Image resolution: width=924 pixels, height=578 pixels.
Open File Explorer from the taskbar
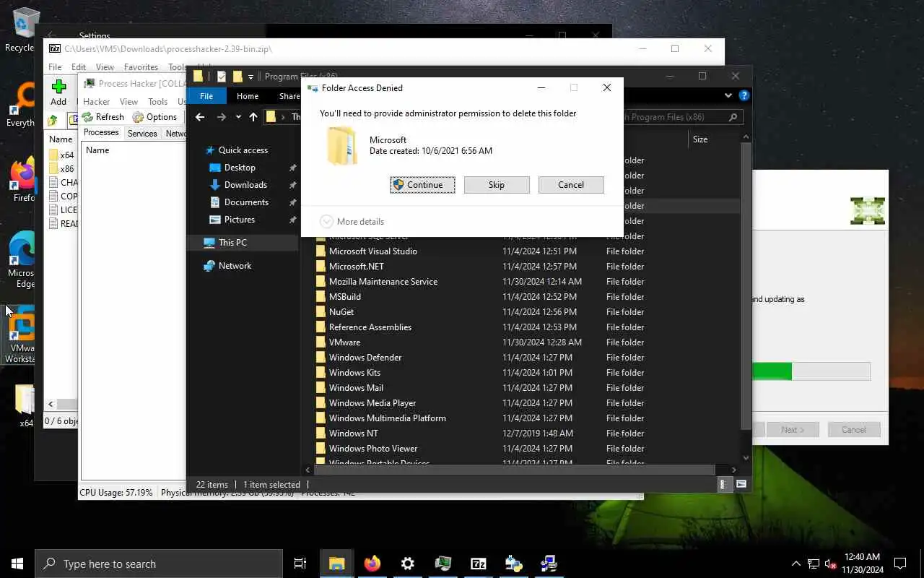click(337, 564)
